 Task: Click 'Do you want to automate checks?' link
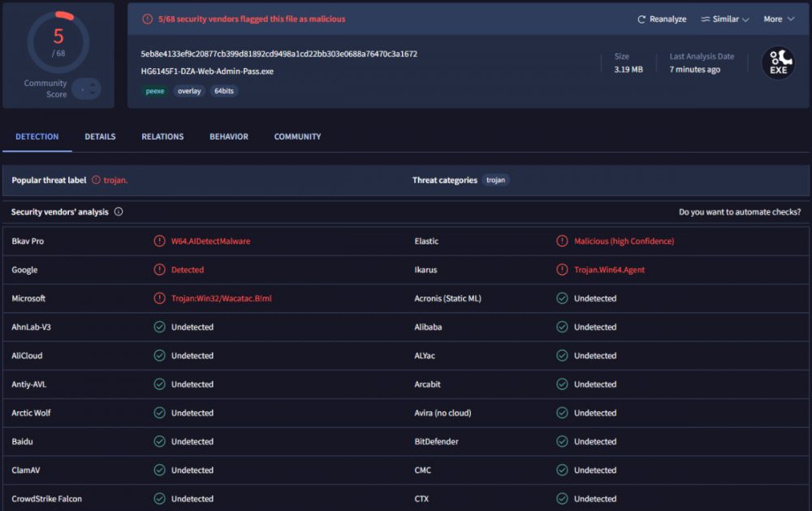click(740, 212)
